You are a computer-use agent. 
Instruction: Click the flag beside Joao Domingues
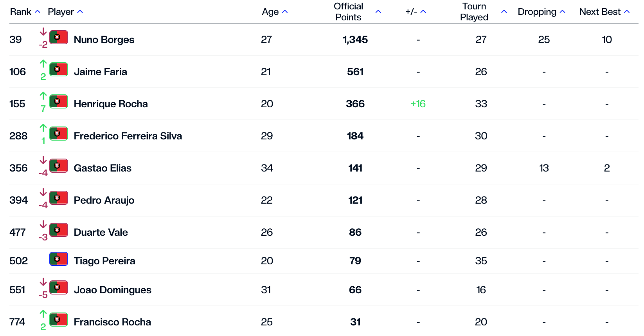pyautogui.click(x=59, y=287)
